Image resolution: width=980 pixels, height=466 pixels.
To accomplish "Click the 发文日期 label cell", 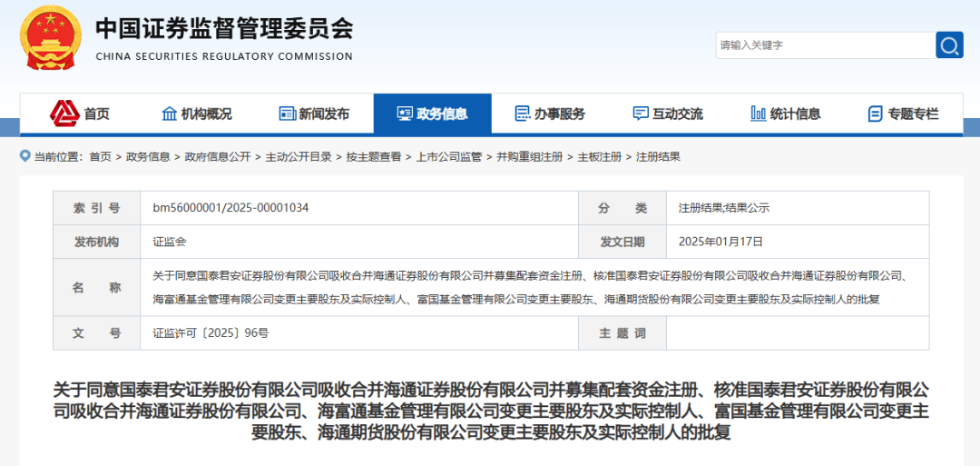I will [622, 242].
